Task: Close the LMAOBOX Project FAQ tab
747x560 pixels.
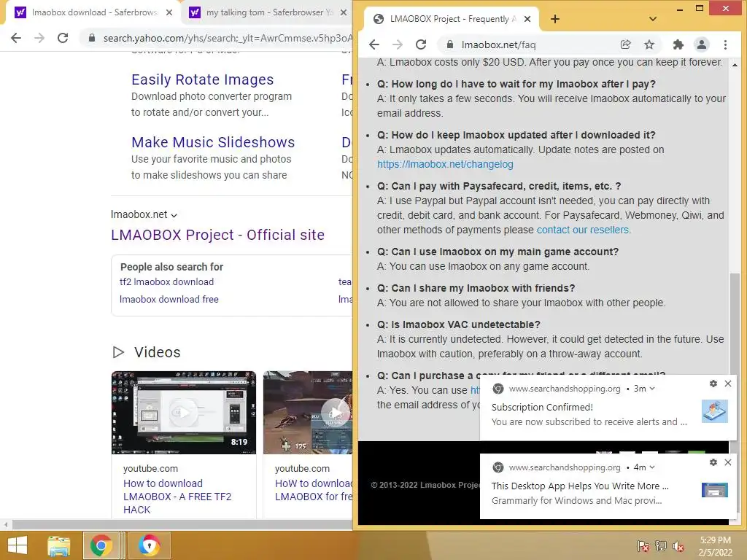Action: point(527,19)
